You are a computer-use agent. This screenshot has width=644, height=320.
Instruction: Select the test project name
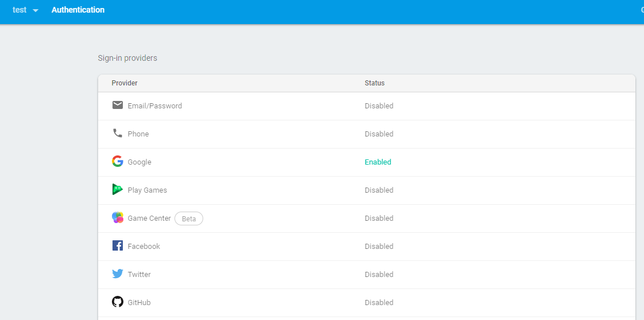coord(20,10)
